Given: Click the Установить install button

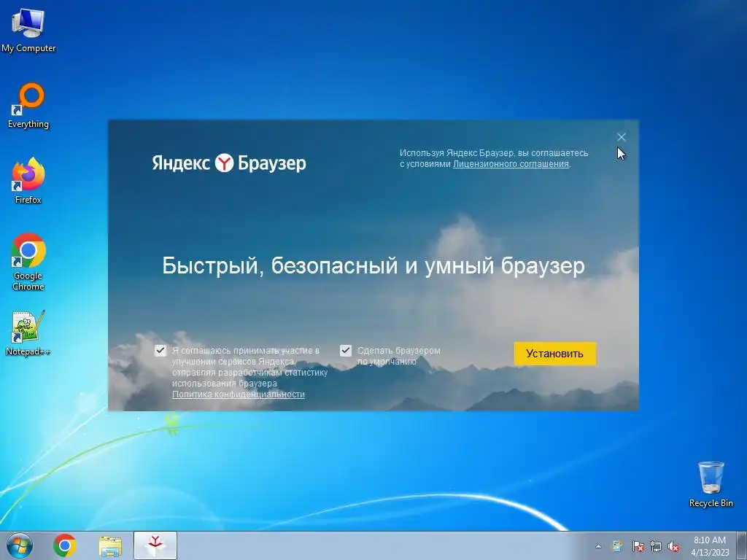Looking at the screenshot, I should 554,354.
